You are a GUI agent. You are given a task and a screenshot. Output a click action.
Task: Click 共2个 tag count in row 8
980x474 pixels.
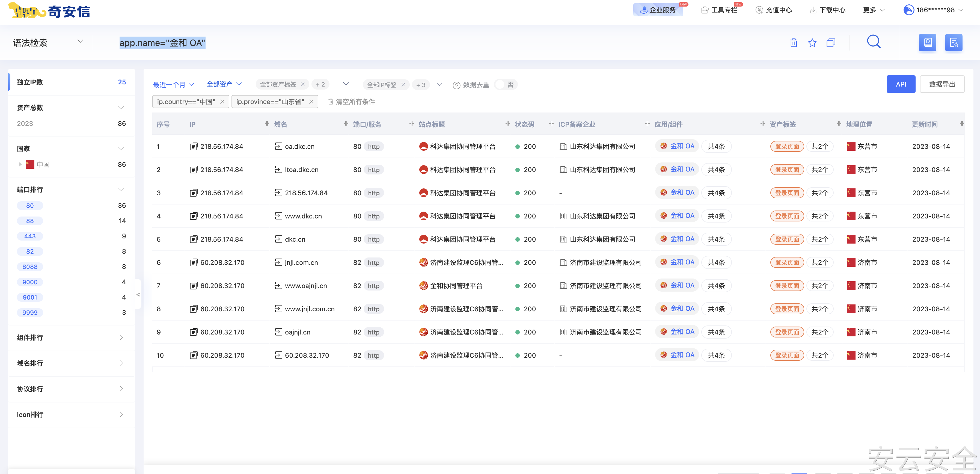820,309
